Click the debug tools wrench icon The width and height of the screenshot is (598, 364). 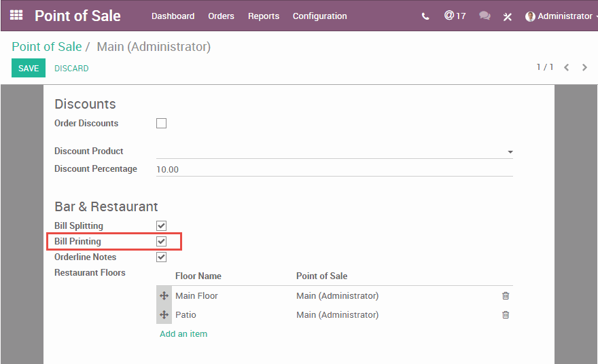pos(507,16)
